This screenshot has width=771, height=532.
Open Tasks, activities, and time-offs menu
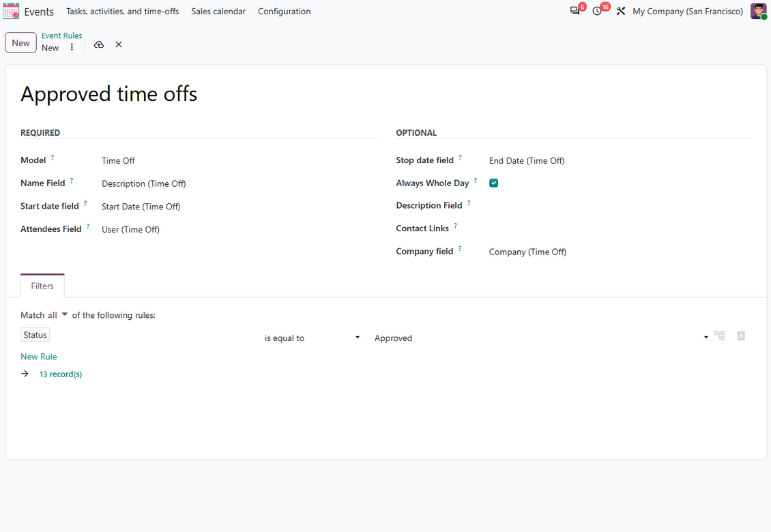pyautogui.click(x=122, y=12)
